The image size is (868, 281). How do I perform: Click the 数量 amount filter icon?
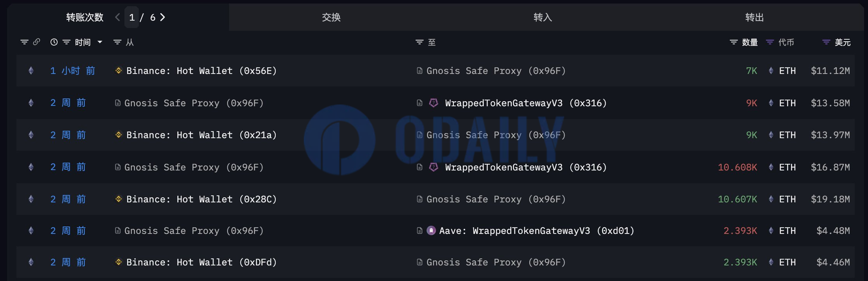click(733, 42)
